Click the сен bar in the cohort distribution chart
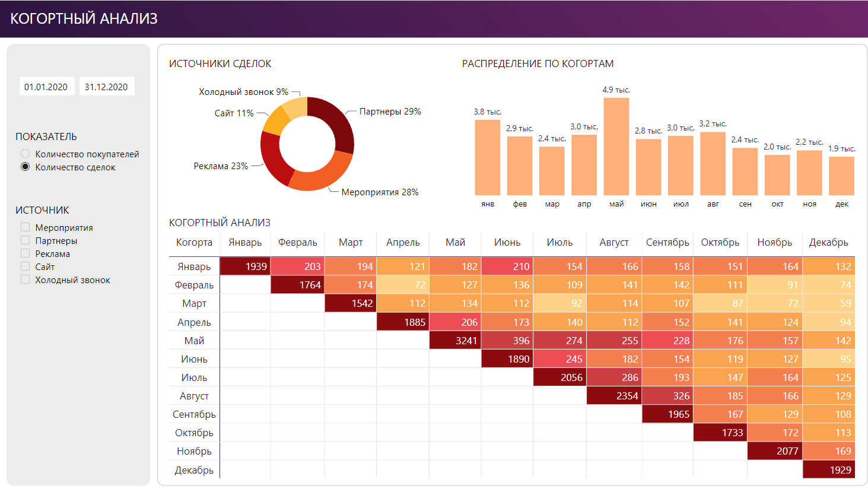The height and width of the screenshot is (489, 868). (745, 172)
